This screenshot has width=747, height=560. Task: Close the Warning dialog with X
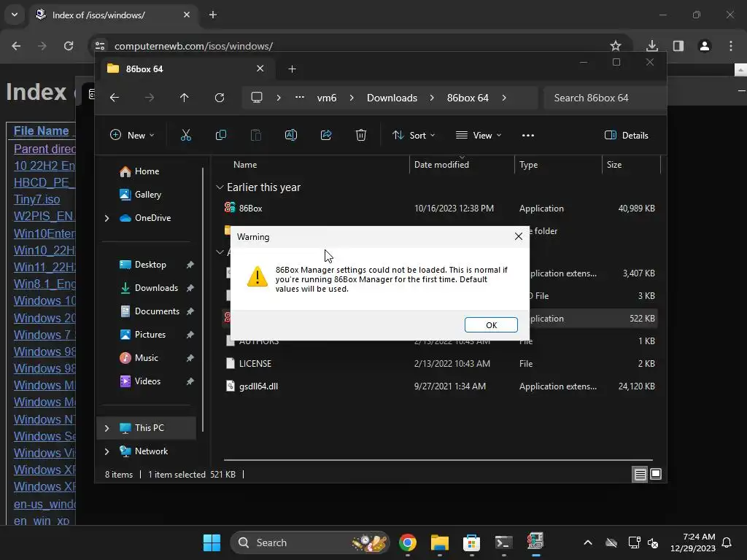pyautogui.click(x=519, y=236)
